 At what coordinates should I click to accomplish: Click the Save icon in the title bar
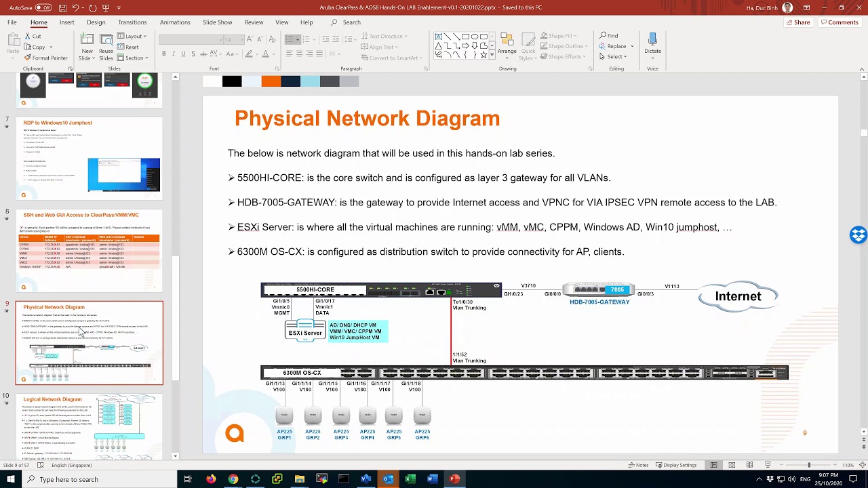point(62,7)
